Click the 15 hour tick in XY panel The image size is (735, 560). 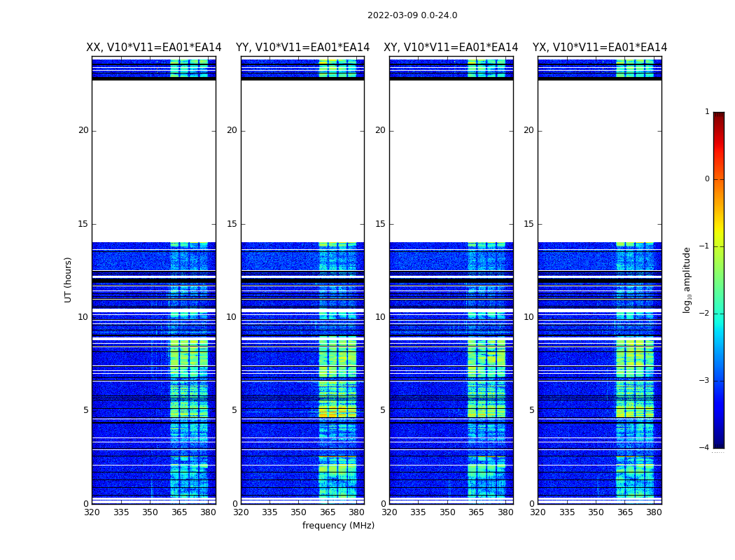[380, 224]
